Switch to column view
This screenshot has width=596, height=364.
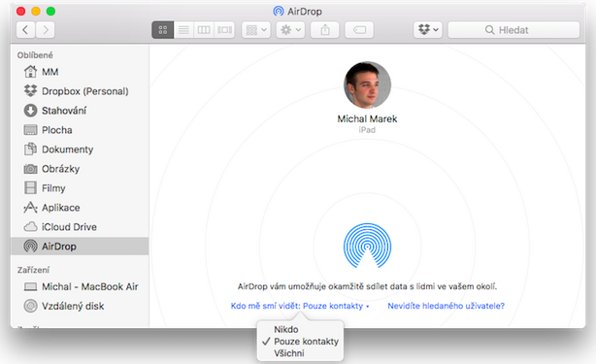click(x=204, y=30)
